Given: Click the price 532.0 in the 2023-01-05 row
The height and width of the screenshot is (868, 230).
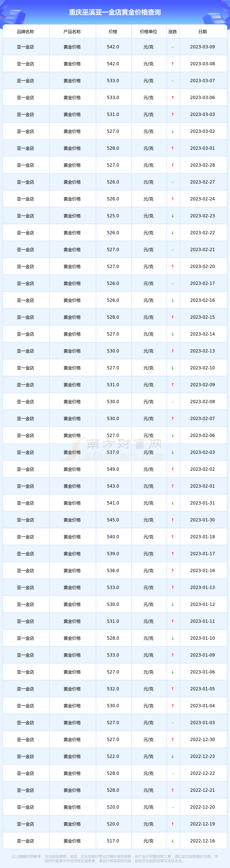Looking at the screenshot, I should point(113,689).
